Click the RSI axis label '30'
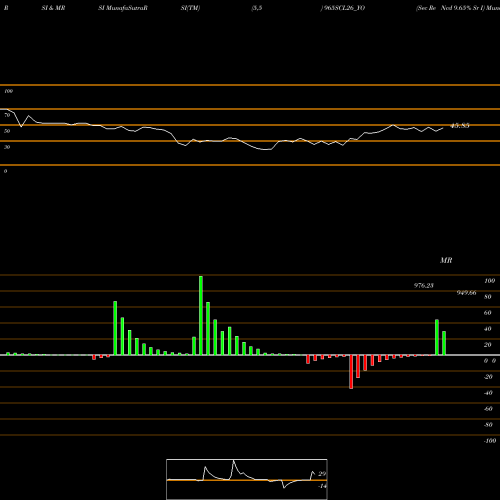 (x=7, y=147)
